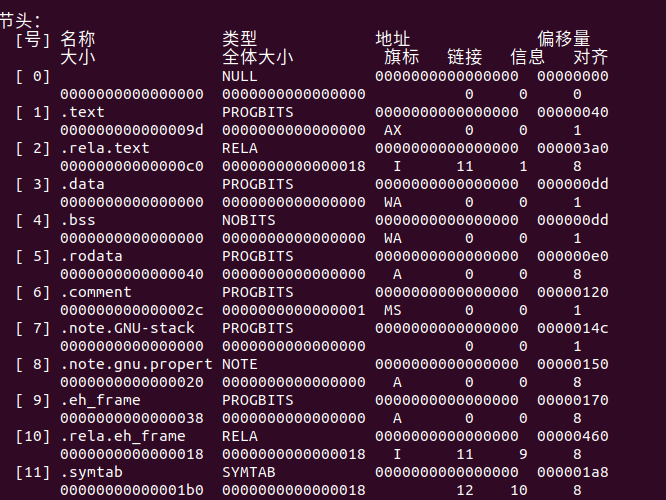This screenshot has height=500, width=666.
Task: Click section index [11]
Action: coord(33,472)
